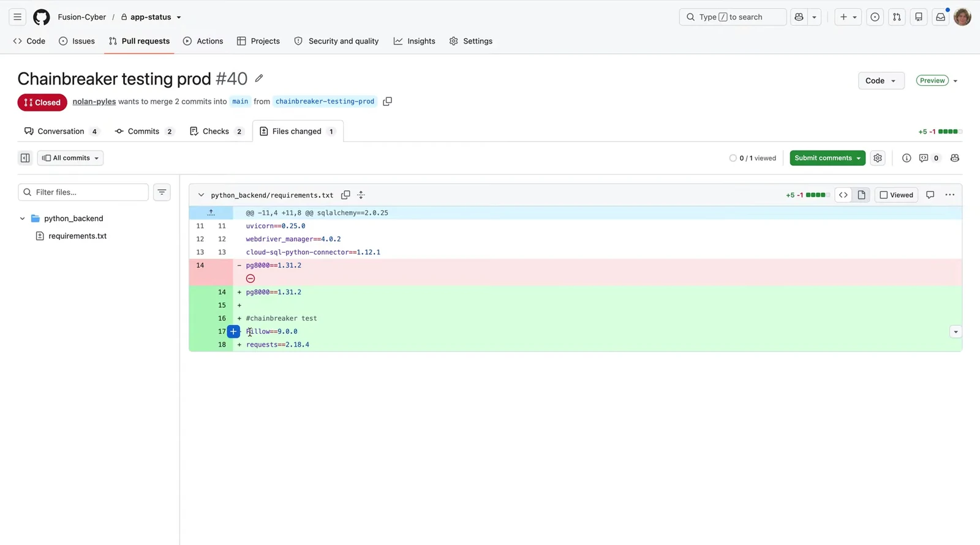Screen dimensions: 980x545
Task: Switch to the Pull requests tab
Action: [x=140, y=41]
